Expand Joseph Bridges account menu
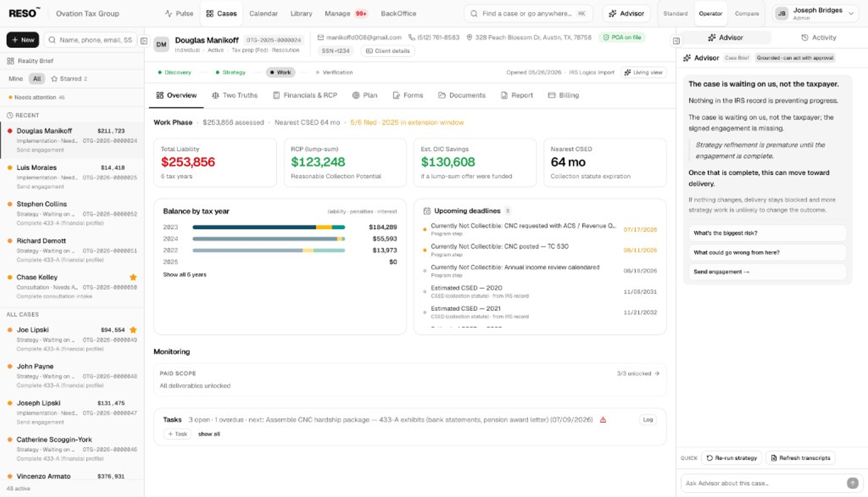This screenshot has height=497, width=868. point(815,14)
